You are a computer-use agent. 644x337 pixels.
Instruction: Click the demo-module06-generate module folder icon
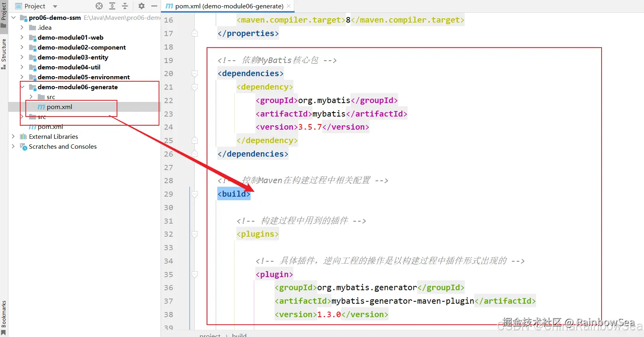(33, 87)
